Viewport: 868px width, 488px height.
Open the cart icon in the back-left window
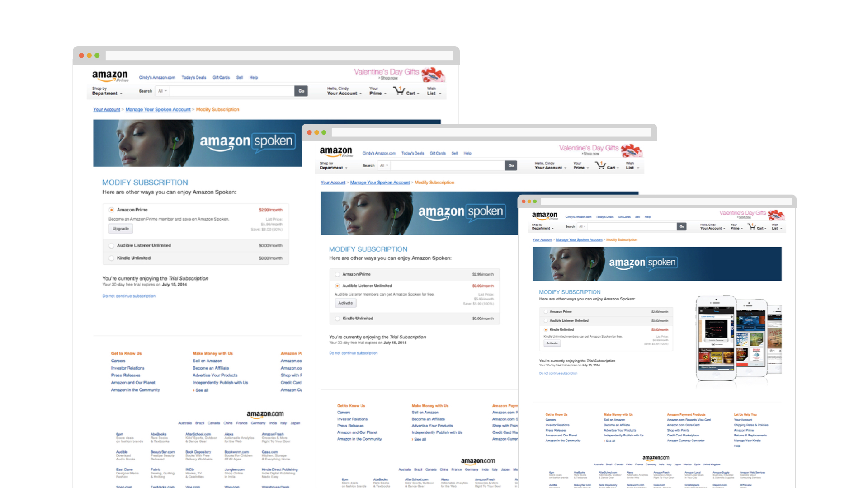(399, 91)
